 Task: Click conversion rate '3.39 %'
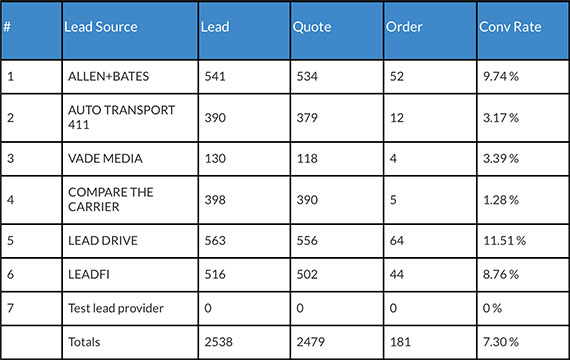pos(501,159)
